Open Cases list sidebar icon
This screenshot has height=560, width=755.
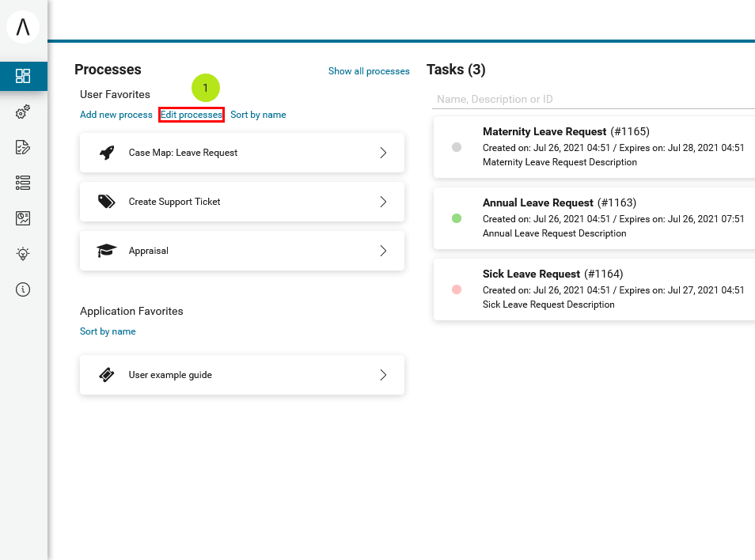tap(23, 183)
